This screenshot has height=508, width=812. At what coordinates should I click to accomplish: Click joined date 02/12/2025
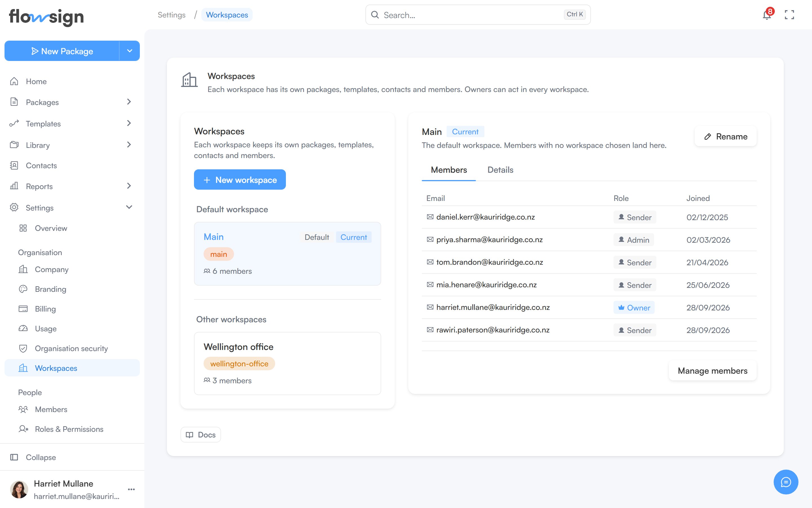coord(707,217)
